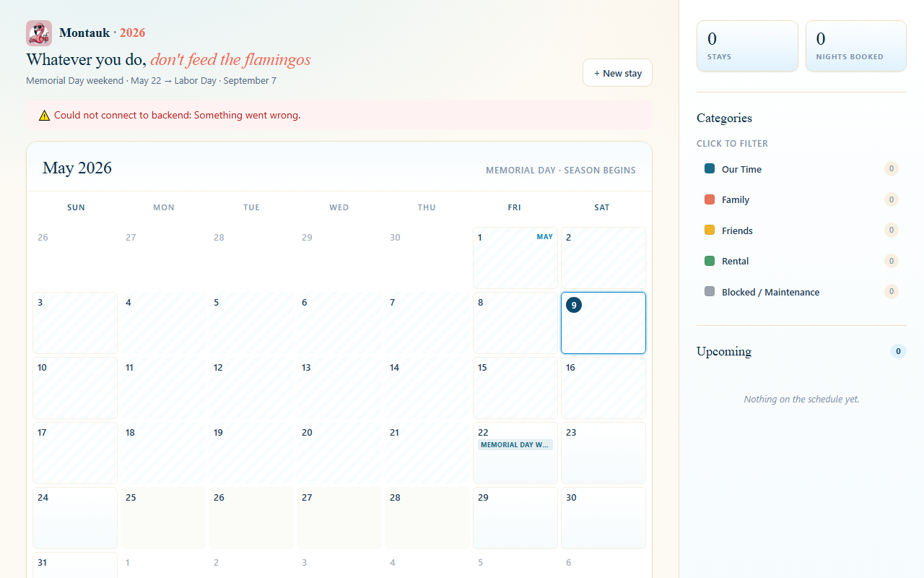Click the SUN weekday header
This screenshot has height=578, width=924.
point(76,207)
